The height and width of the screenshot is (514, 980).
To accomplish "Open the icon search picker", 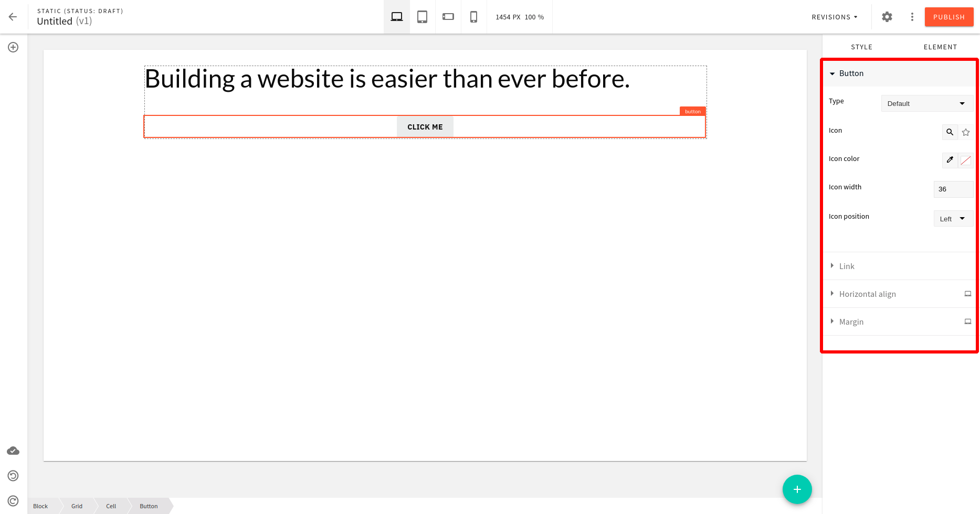I will [950, 132].
